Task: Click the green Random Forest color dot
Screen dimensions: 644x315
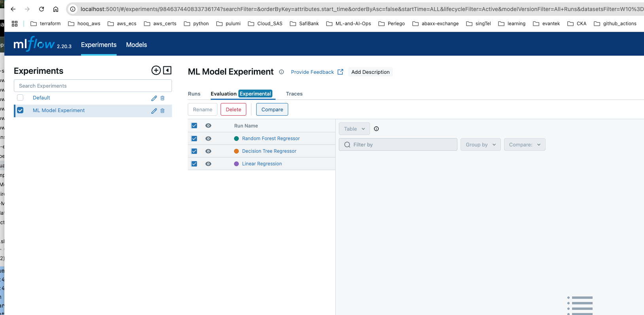Action: (x=236, y=139)
